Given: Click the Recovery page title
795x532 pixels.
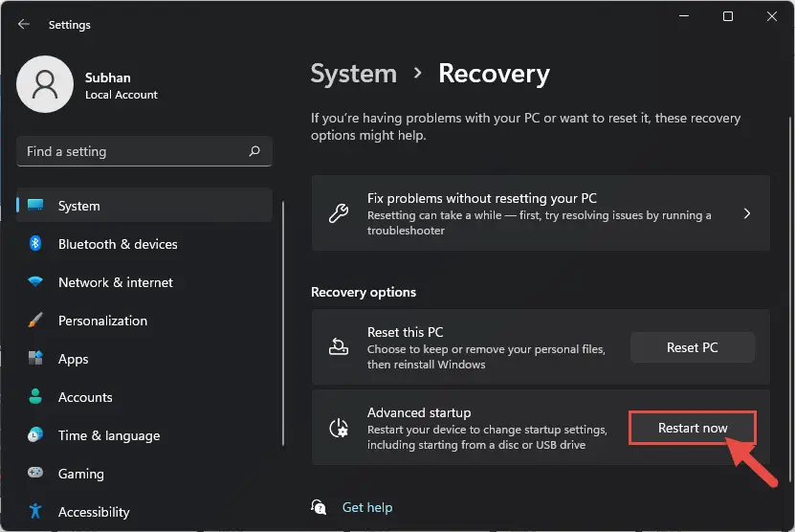Looking at the screenshot, I should tap(494, 74).
